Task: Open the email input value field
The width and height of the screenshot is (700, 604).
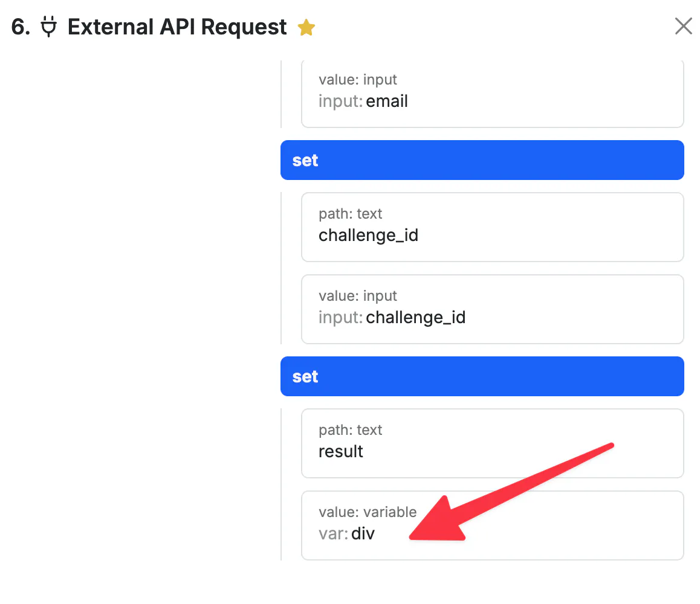Action: pos(492,94)
